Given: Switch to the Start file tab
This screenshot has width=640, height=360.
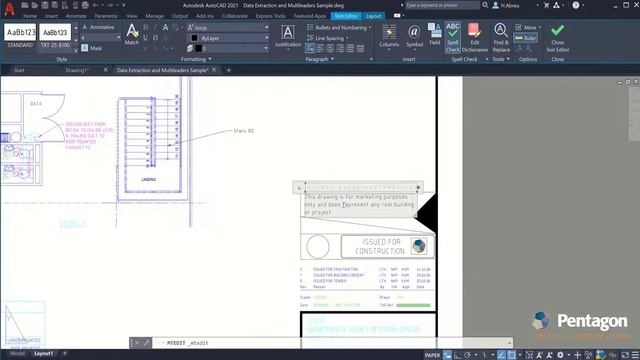Looking at the screenshot, I should coord(19,70).
